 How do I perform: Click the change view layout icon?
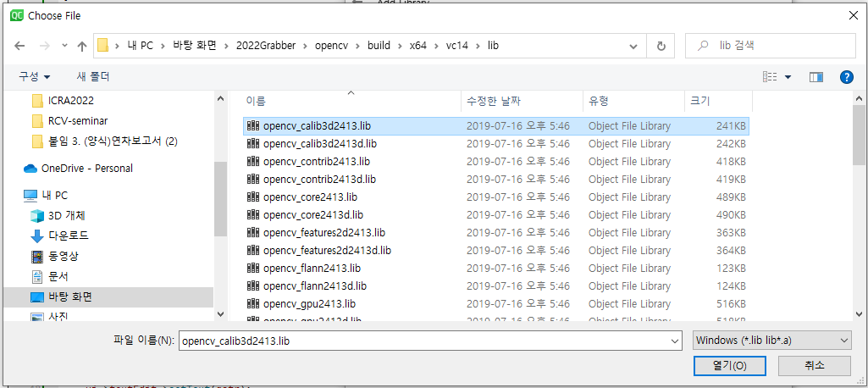770,77
